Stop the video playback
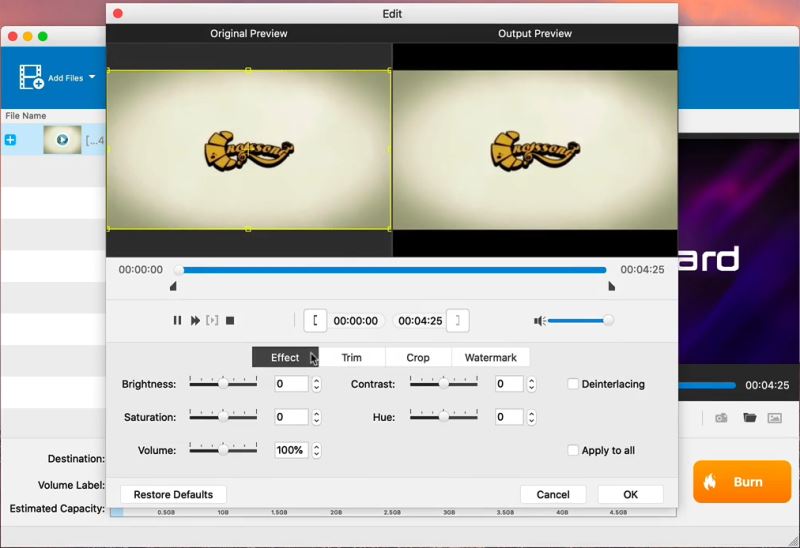 click(230, 320)
